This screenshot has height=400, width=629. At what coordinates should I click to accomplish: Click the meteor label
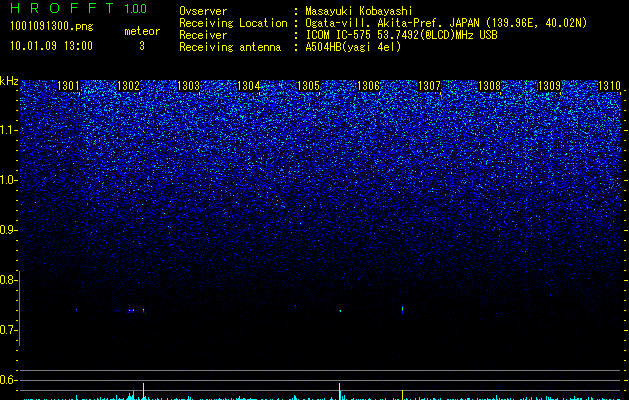coord(142,31)
